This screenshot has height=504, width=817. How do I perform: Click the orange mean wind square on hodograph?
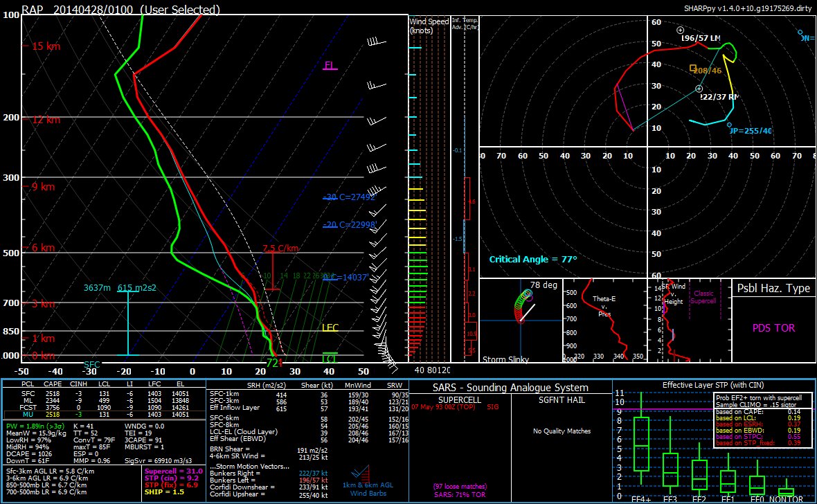[692, 68]
